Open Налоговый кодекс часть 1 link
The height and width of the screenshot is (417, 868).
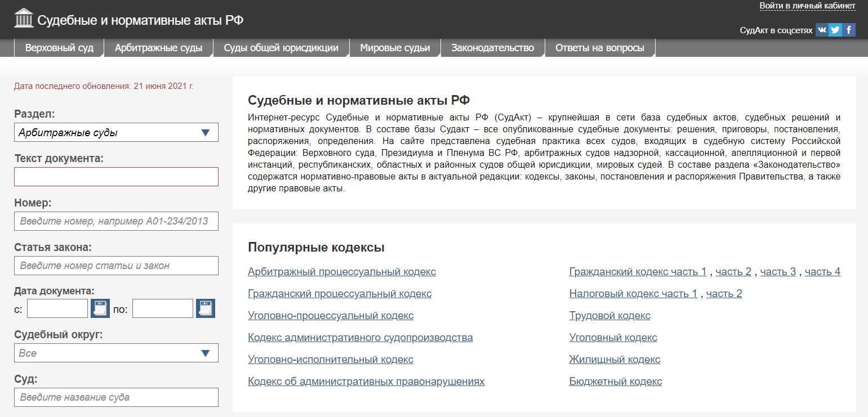[633, 294]
